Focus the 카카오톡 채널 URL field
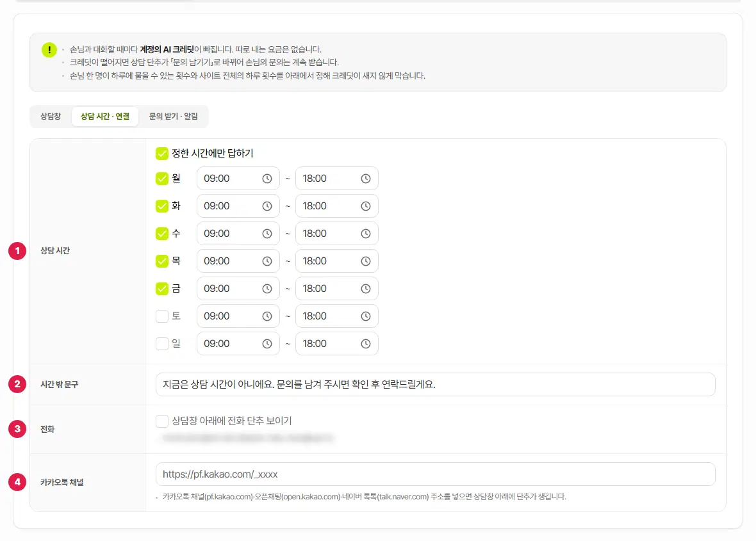Screen dimensions: 756x541 [436, 474]
